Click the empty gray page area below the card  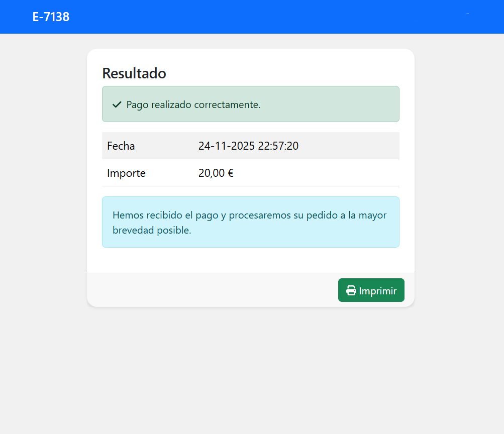click(x=251, y=372)
